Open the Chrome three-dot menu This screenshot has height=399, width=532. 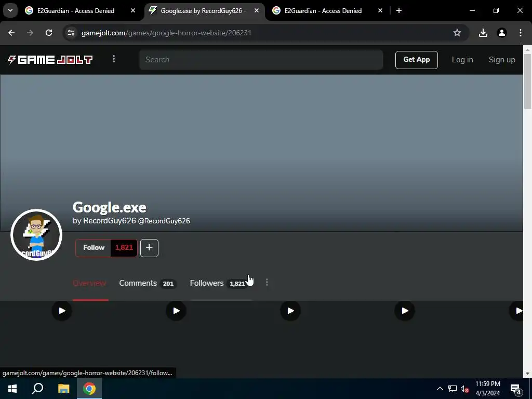(521, 33)
